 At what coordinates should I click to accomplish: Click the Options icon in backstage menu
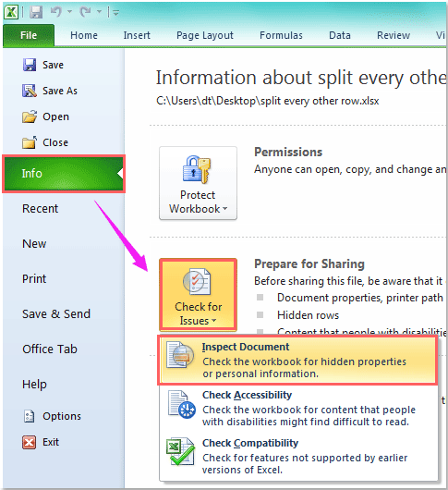pyautogui.click(x=30, y=416)
